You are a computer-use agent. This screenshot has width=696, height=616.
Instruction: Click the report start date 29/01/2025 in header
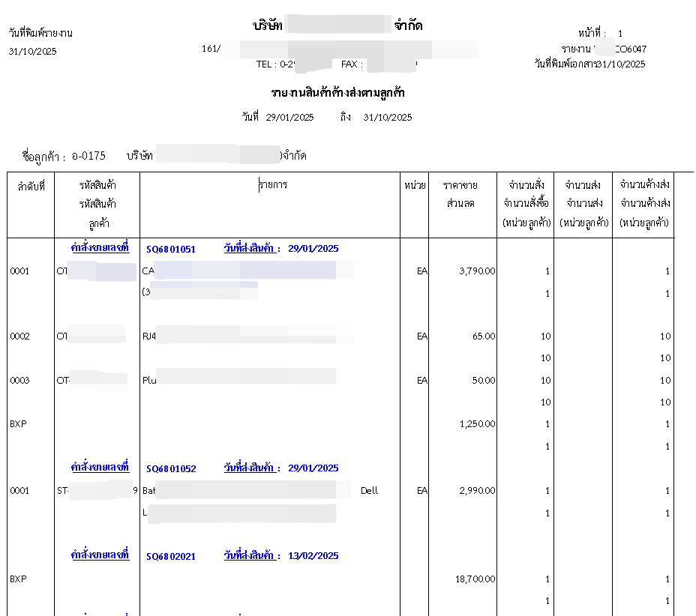[289, 118]
